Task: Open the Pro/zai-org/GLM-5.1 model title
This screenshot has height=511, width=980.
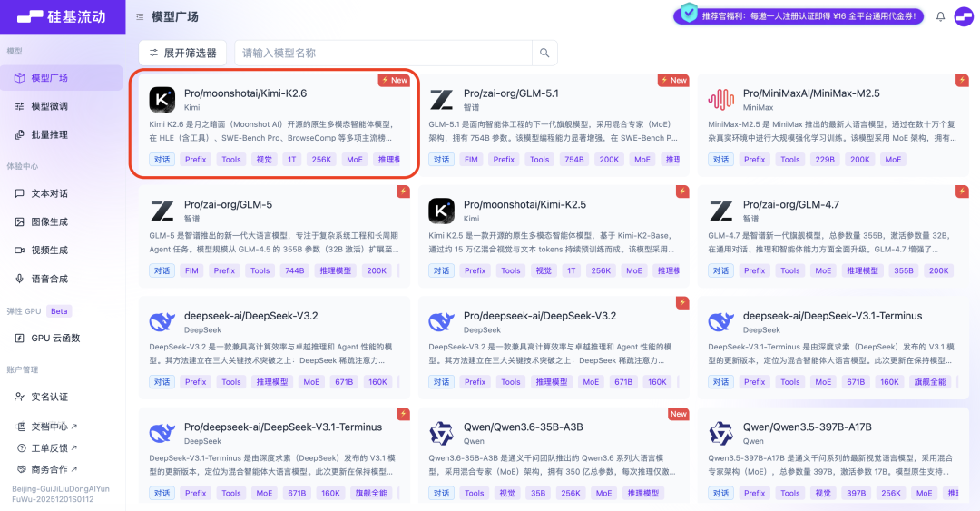Action: 511,93
